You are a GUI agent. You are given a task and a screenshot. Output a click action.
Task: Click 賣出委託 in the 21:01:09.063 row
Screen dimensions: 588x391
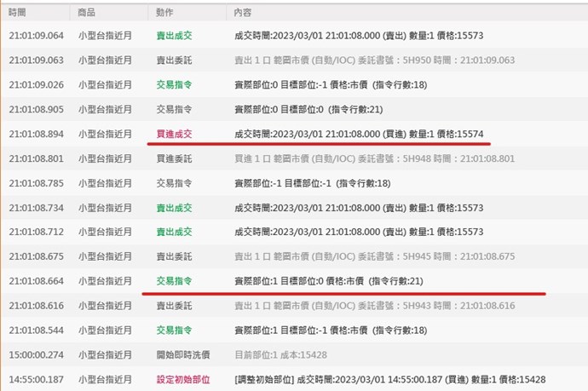pos(175,60)
